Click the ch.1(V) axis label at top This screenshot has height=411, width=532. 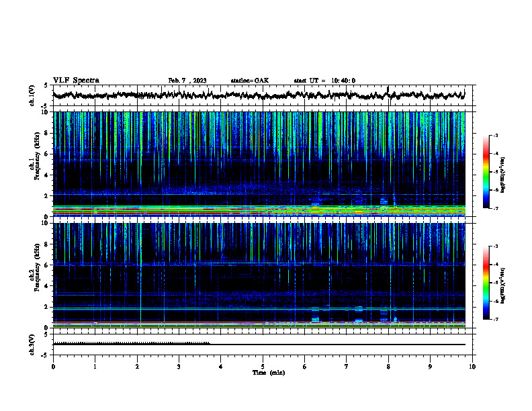(32, 95)
